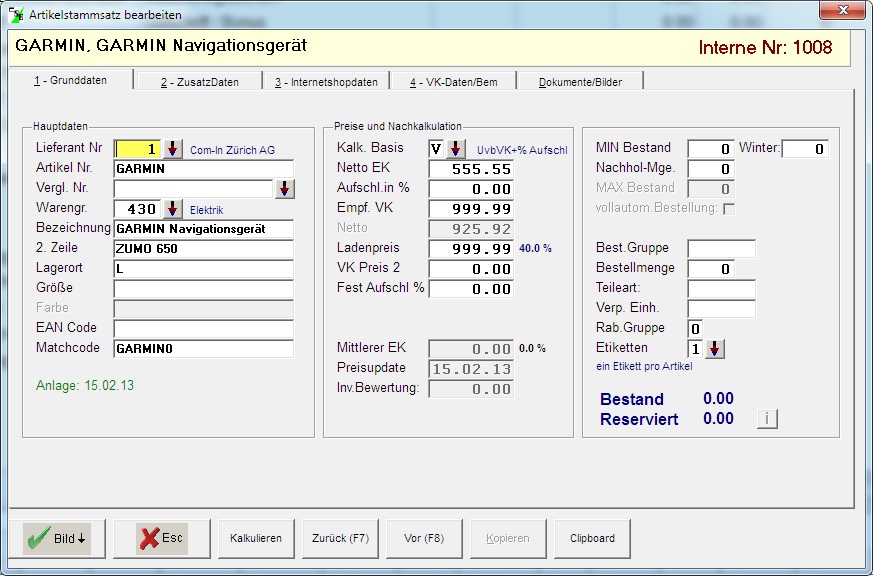Go to the 4 - VK-Daten/Bem tab

pyautogui.click(x=454, y=82)
